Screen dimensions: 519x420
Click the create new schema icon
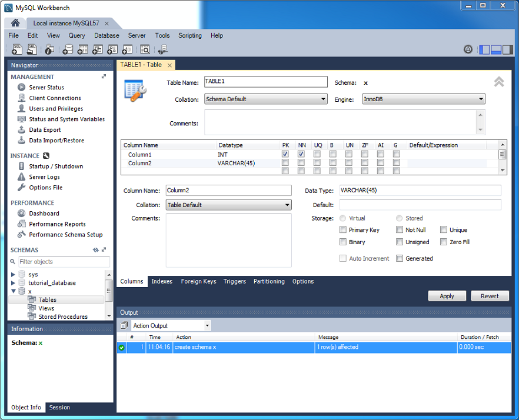click(x=68, y=49)
